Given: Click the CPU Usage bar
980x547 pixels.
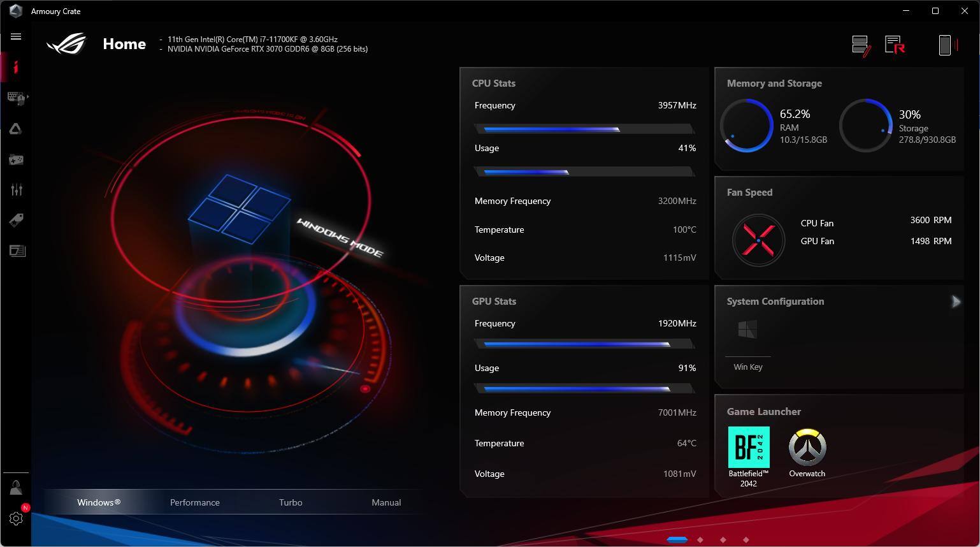Looking at the screenshot, I should [x=584, y=171].
